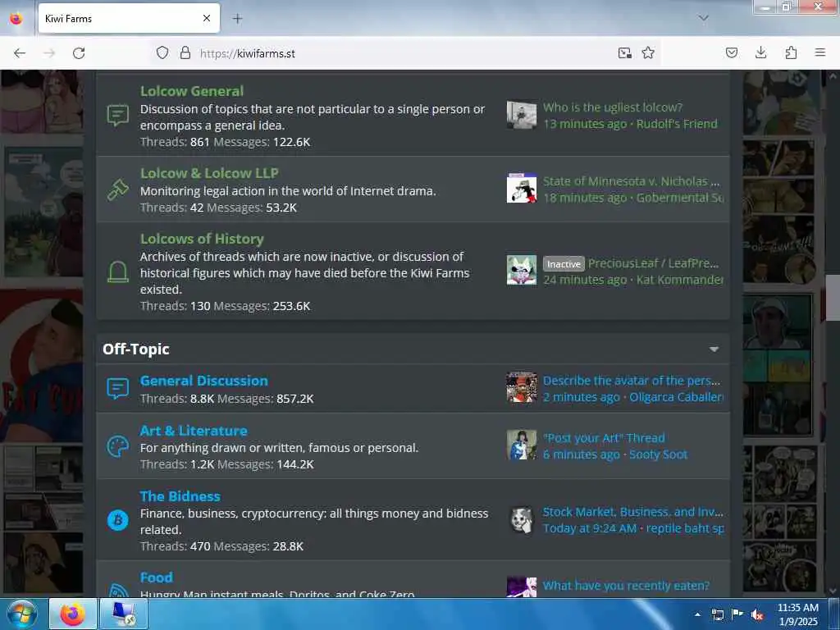The height and width of the screenshot is (630, 840).
Task: Open The Bidness forum
Action: click(x=180, y=496)
